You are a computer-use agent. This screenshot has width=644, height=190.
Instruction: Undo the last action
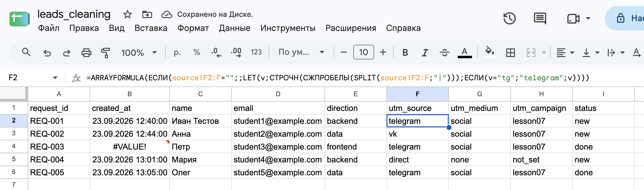point(47,53)
